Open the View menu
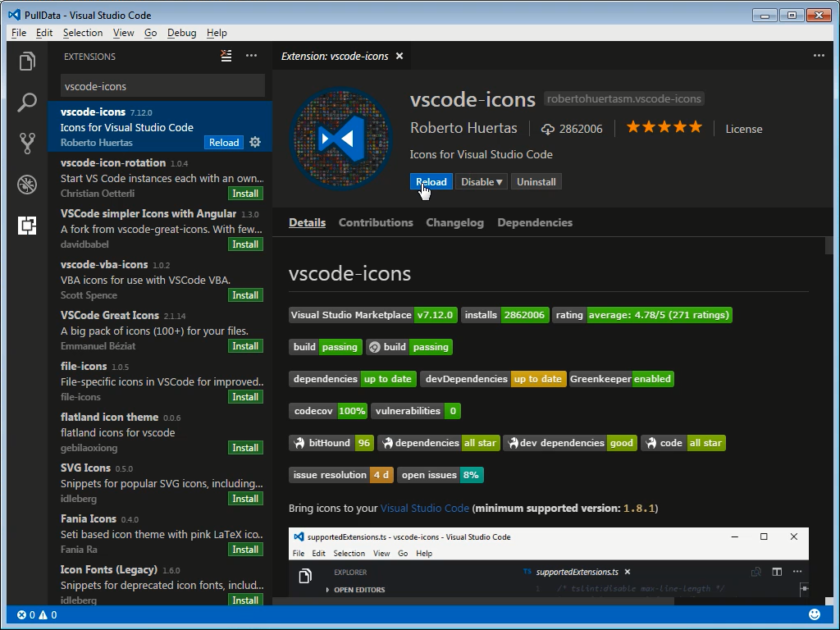 click(123, 33)
